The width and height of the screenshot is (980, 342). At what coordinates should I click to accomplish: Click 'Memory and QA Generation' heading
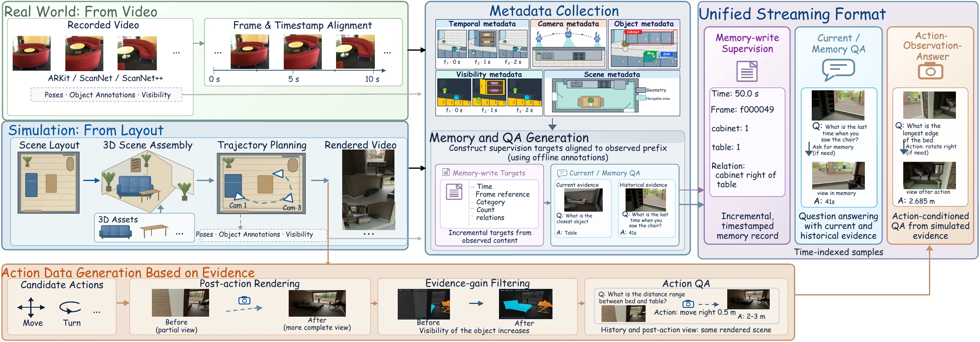(509, 137)
